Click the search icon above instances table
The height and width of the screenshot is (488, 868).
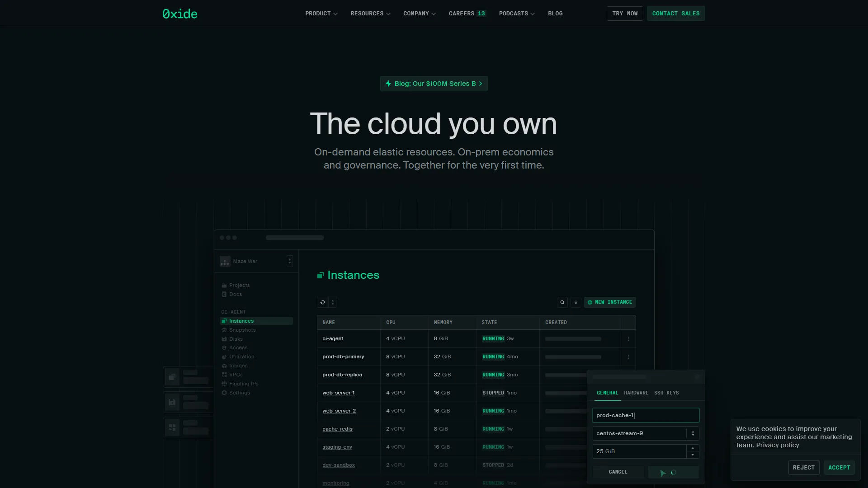click(562, 302)
